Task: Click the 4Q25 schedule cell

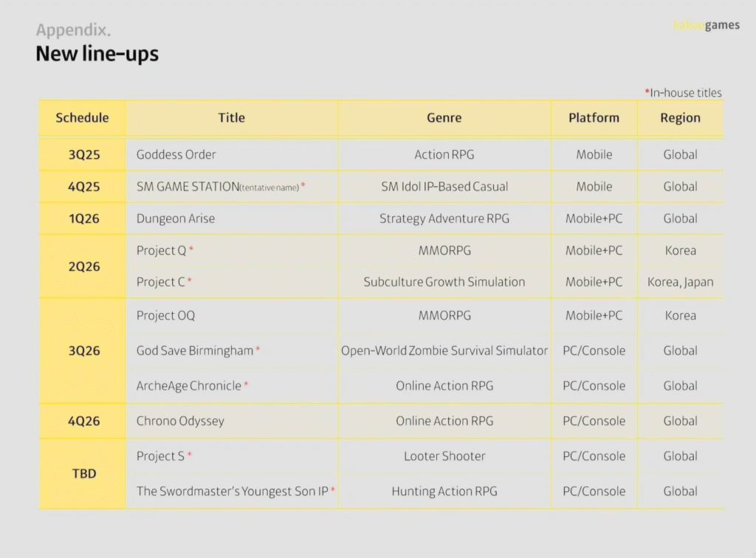Action: pyautogui.click(x=84, y=187)
